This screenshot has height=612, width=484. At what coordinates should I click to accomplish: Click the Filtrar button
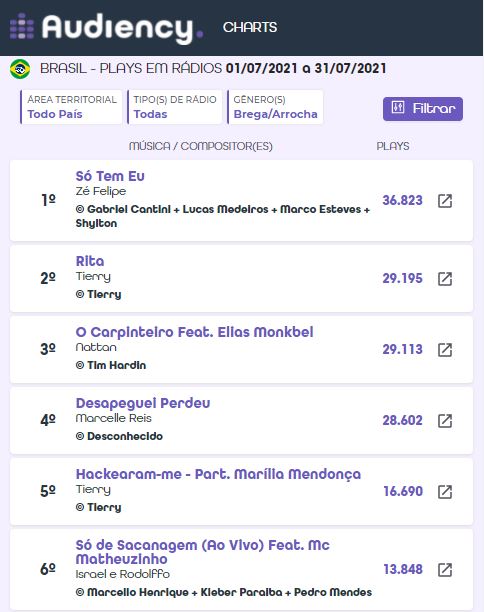tap(423, 109)
